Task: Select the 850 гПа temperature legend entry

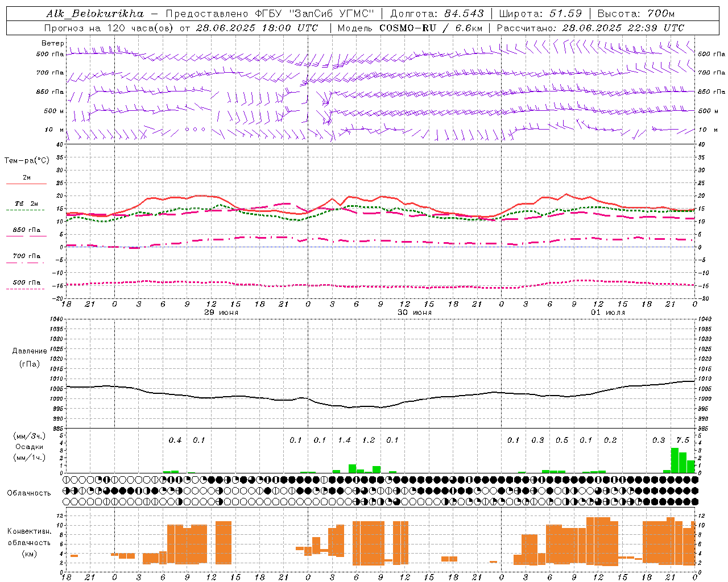Action: click(27, 230)
